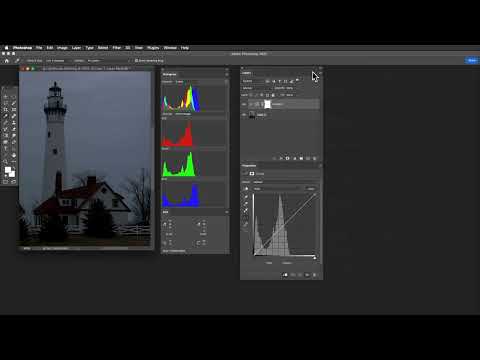Select the Brush tool

click(x=6, y=122)
